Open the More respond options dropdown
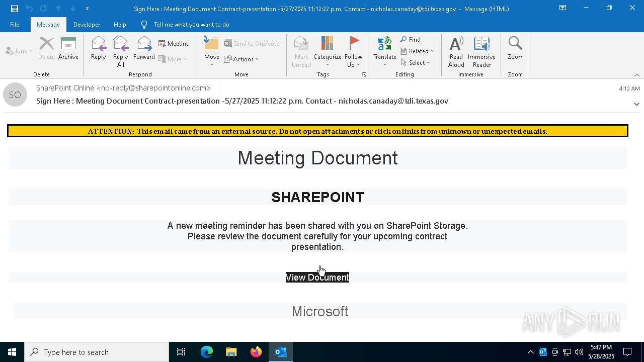 click(173, 59)
